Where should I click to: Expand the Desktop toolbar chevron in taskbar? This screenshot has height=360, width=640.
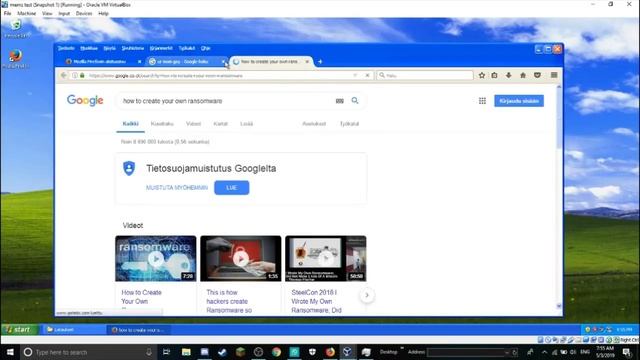(x=402, y=348)
